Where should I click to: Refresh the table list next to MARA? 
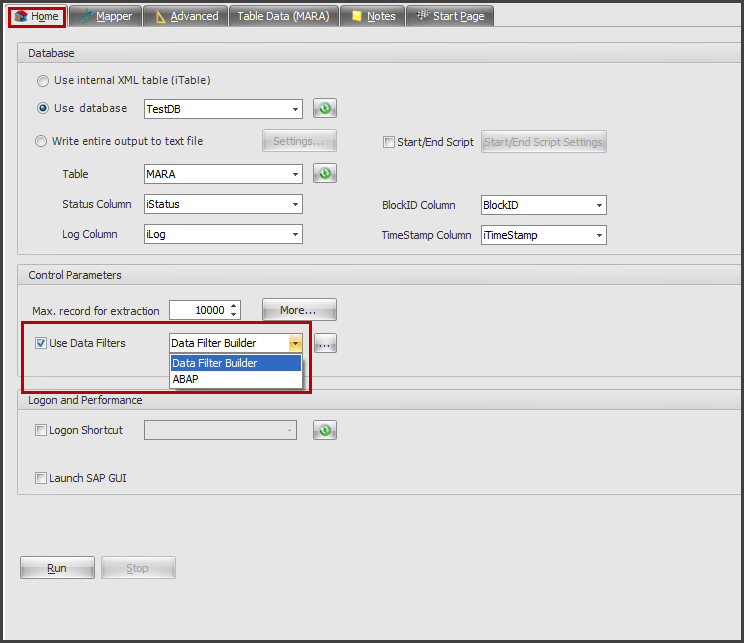(x=325, y=174)
